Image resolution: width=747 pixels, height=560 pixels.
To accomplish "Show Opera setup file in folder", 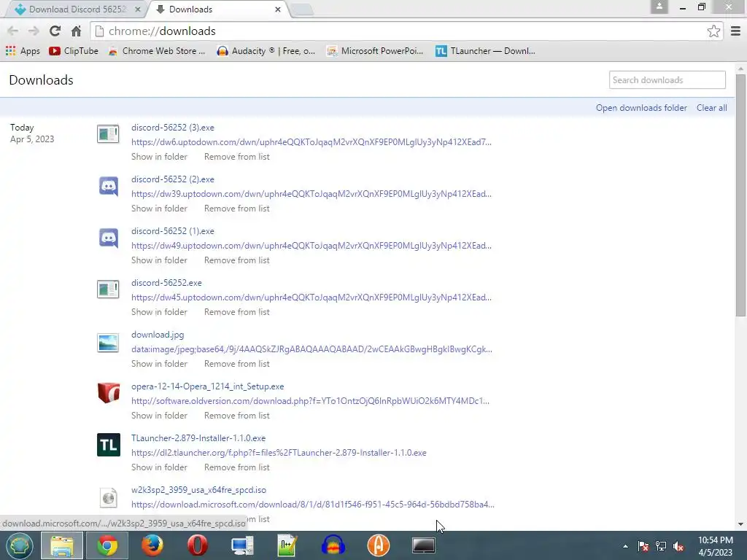I will pos(159,416).
